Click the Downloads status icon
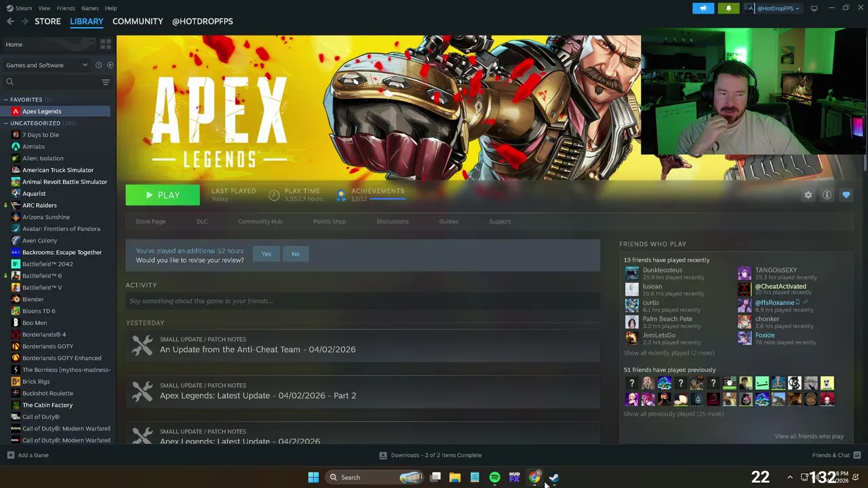868x488 pixels. [x=383, y=455]
